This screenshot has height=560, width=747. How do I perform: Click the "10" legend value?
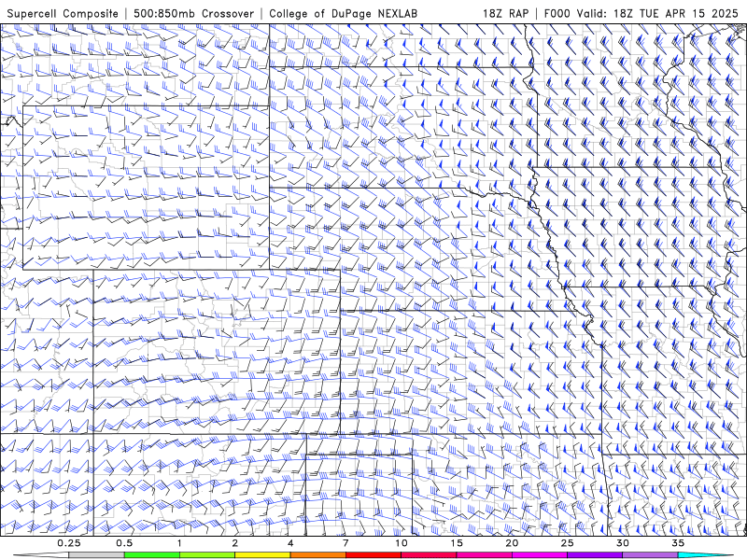point(402,543)
